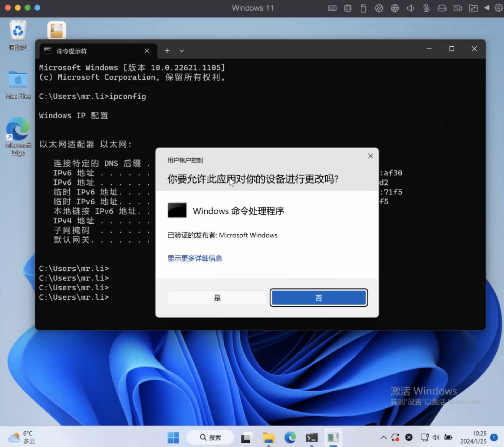Open a new terminal tab with plus
Image resolution: width=504 pixels, height=447 pixels.
click(x=167, y=51)
